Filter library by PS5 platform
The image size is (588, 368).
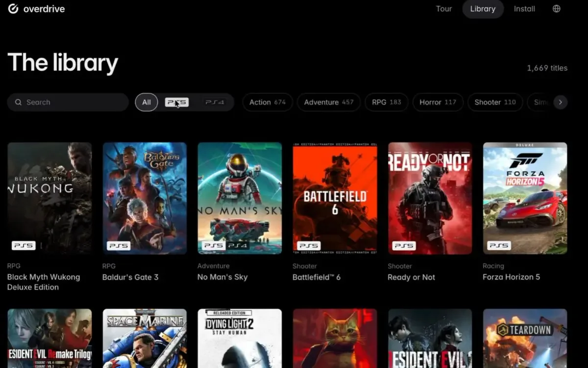point(176,102)
